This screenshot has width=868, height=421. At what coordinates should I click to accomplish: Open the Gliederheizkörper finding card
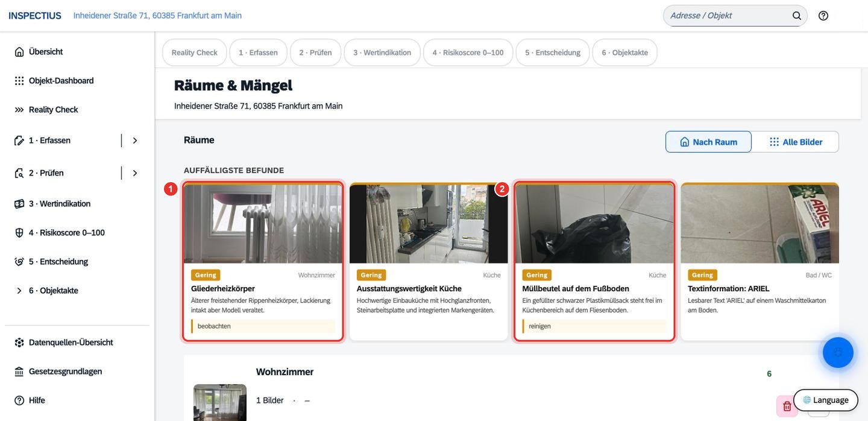(x=263, y=261)
